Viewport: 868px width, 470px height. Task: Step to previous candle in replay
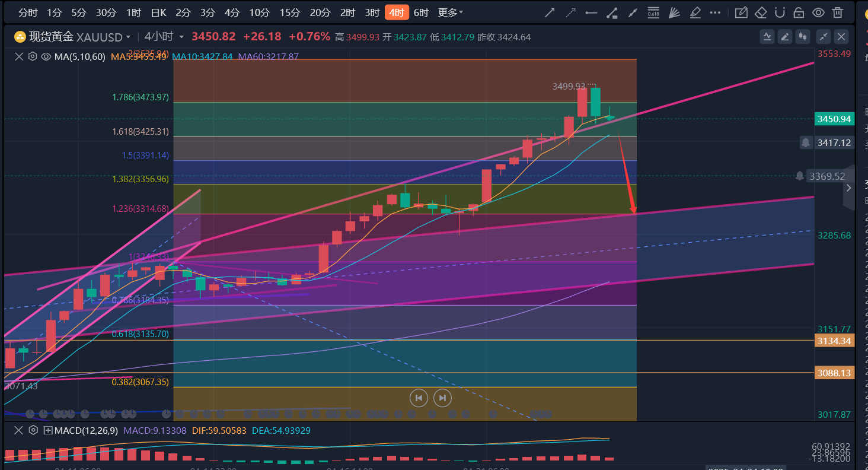point(419,398)
